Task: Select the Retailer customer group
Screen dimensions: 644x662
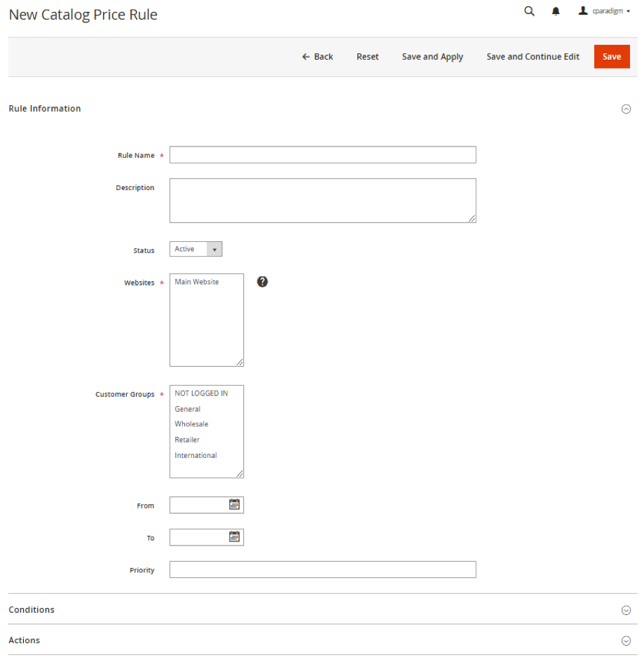Action: coord(187,439)
